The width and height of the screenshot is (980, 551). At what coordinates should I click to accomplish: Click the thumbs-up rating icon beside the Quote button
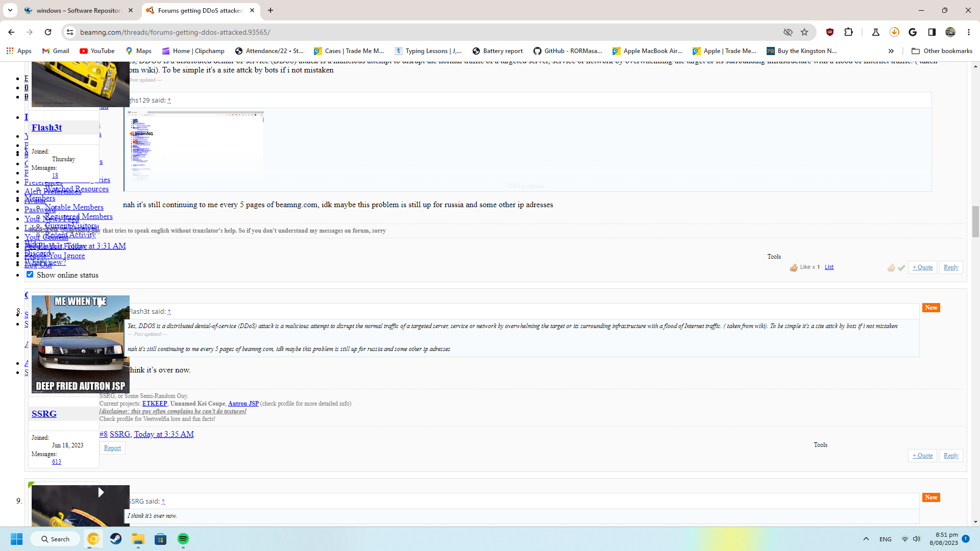click(891, 267)
